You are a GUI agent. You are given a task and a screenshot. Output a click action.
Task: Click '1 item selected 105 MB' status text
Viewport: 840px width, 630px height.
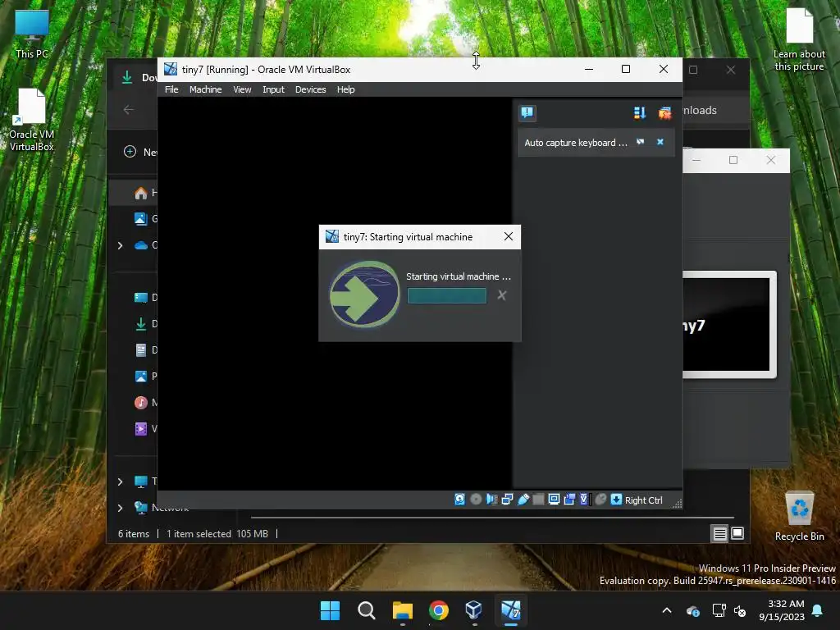[217, 533]
